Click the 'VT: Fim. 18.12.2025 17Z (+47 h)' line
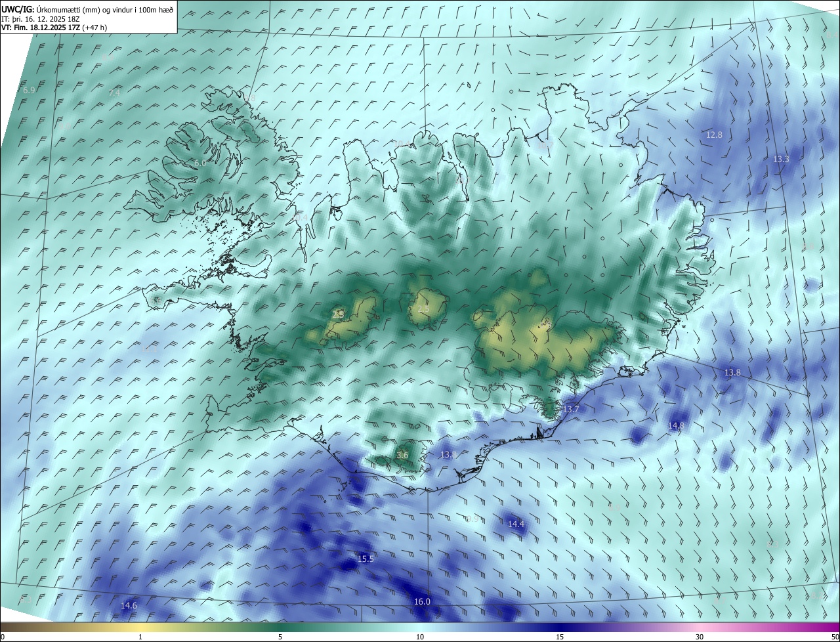The height and width of the screenshot is (642, 840). (54, 28)
